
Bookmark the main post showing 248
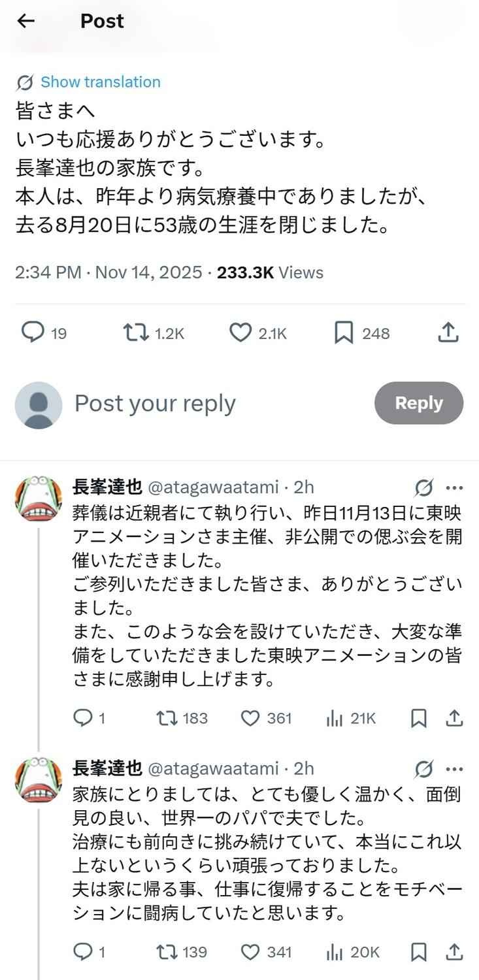click(x=343, y=333)
